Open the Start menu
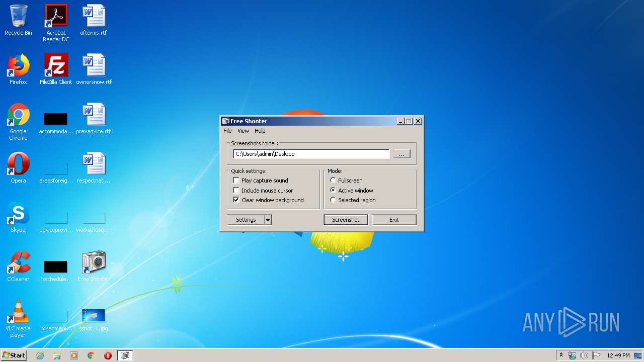The width and height of the screenshot is (644, 362). click(x=14, y=355)
